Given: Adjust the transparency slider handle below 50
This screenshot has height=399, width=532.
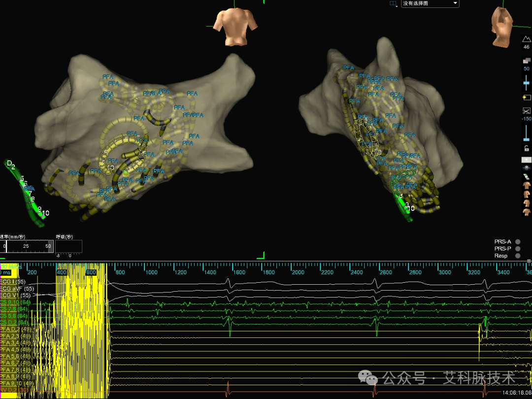Looking at the screenshot, I should point(526,83).
